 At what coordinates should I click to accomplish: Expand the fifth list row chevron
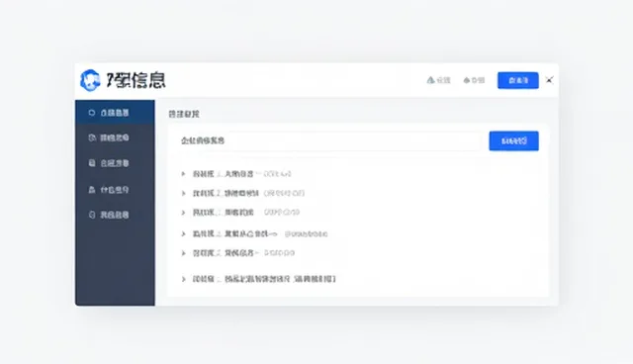click(x=183, y=253)
